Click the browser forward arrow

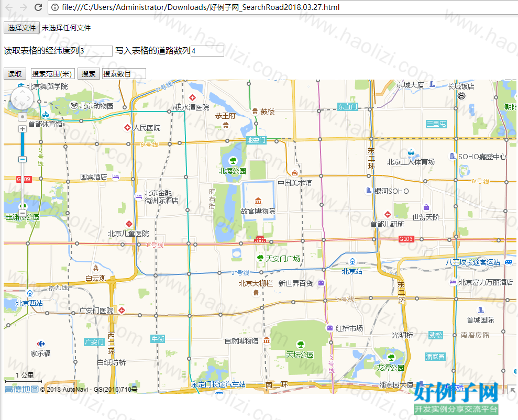pos(24,7)
